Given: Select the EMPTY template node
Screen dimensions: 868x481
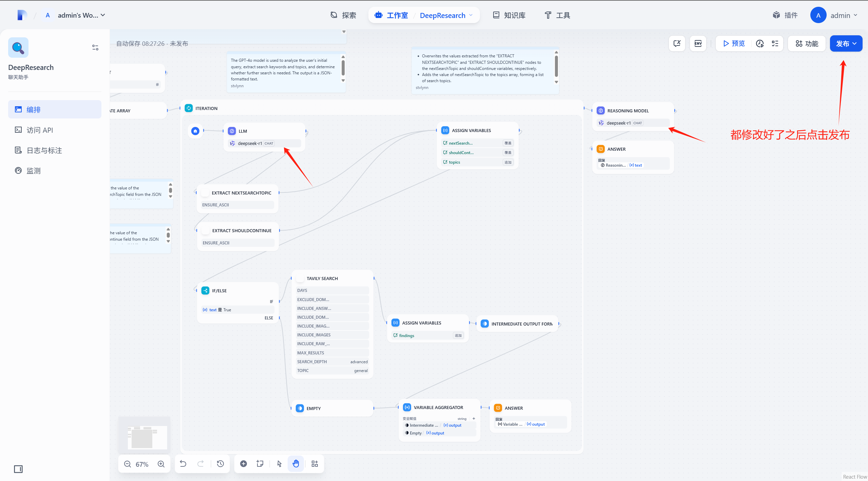Looking at the screenshot, I should [x=332, y=408].
